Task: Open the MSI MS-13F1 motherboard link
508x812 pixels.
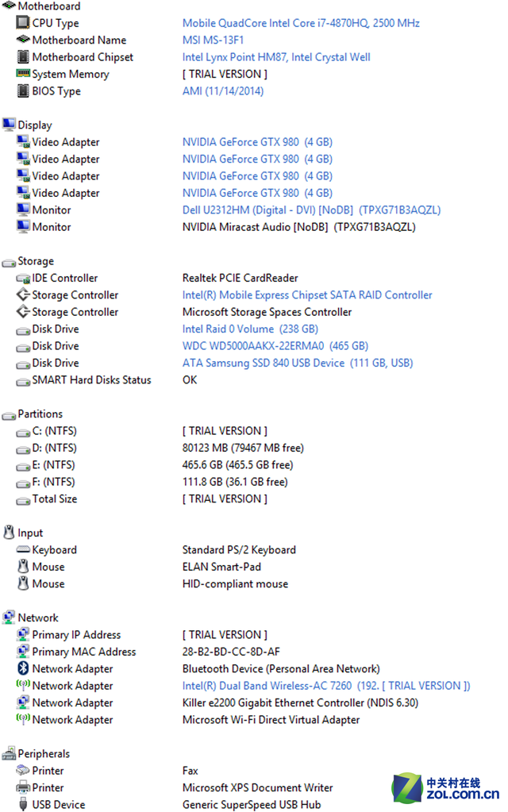Action: click(213, 40)
